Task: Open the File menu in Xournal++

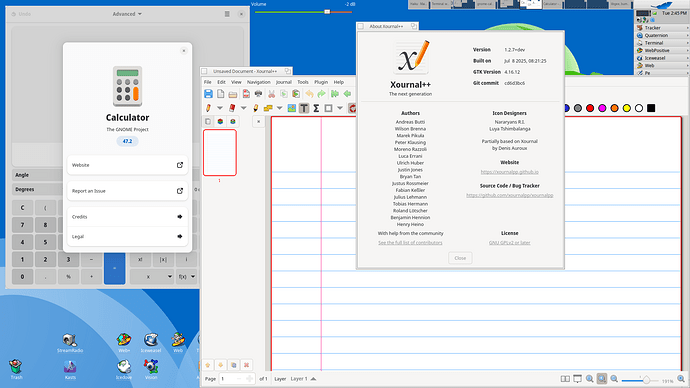Action: pyautogui.click(x=208, y=82)
